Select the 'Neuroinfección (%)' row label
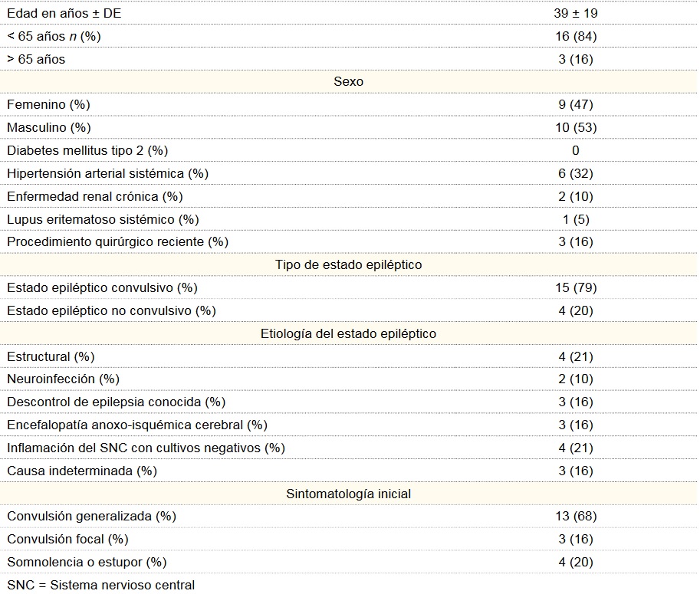The width and height of the screenshot is (700, 594). point(64,379)
